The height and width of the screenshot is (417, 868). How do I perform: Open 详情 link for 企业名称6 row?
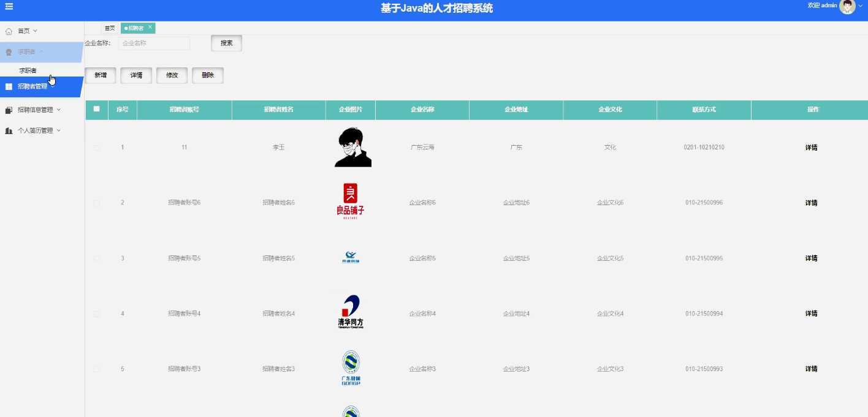811,203
